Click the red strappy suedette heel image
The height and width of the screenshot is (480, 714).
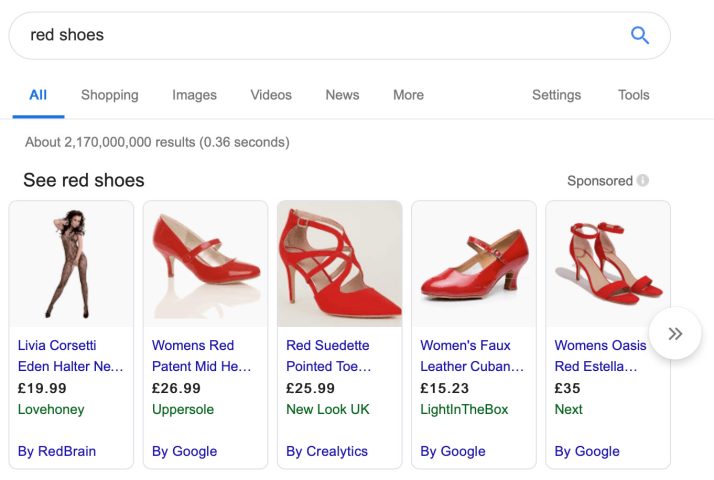tap(340, 264)
